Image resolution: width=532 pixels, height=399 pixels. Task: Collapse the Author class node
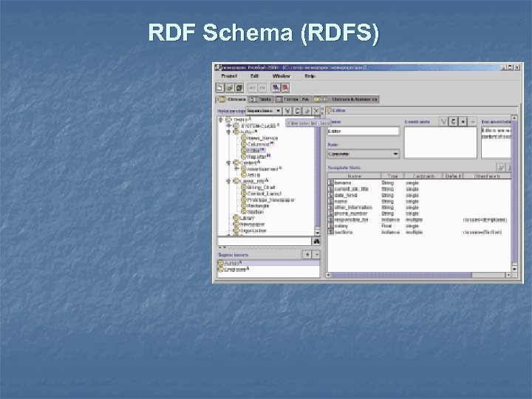point(229,132)
